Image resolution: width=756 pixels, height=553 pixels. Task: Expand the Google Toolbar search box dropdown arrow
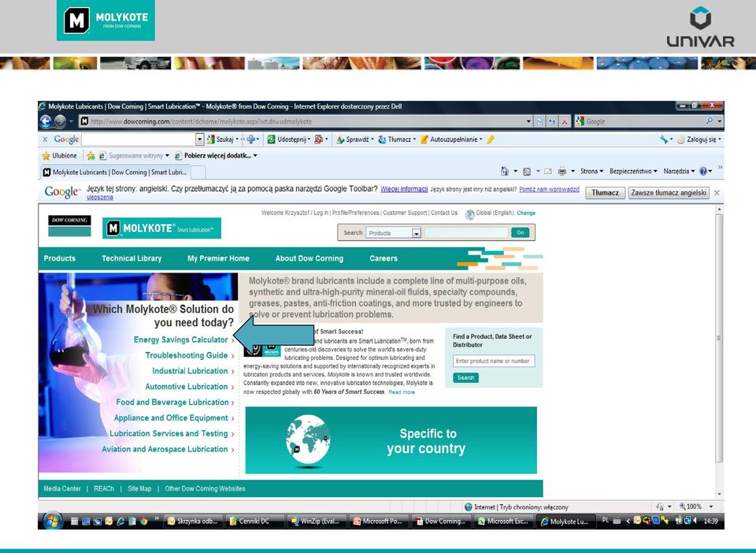click(x=199, y=139)
